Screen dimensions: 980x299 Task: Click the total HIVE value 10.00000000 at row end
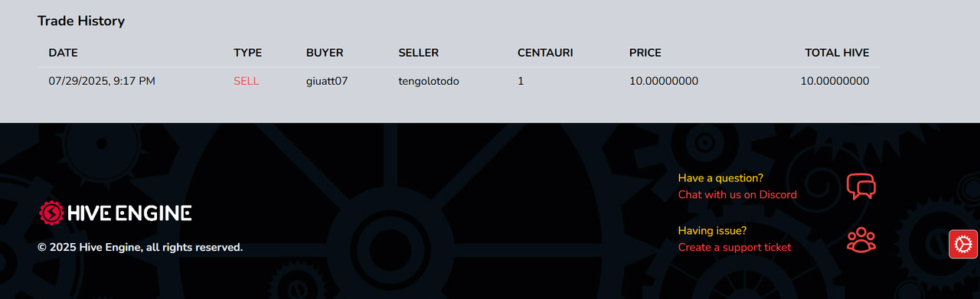tap(835, 81)
